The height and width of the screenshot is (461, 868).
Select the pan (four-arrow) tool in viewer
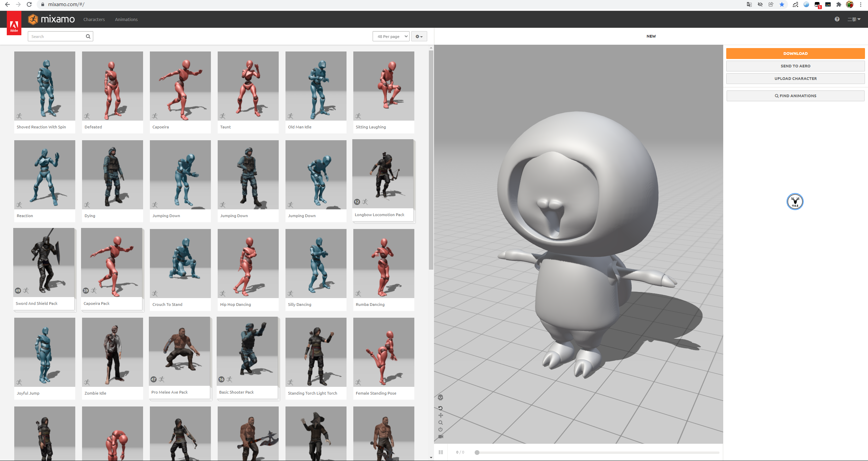tap(440, 415)
